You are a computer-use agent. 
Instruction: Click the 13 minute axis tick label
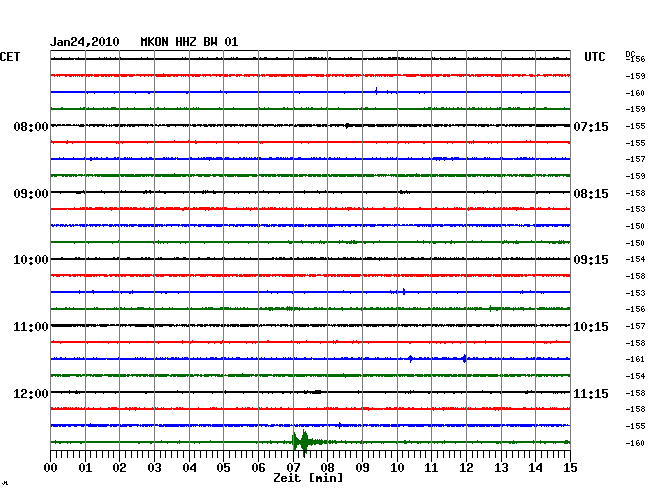click(501, 467)
